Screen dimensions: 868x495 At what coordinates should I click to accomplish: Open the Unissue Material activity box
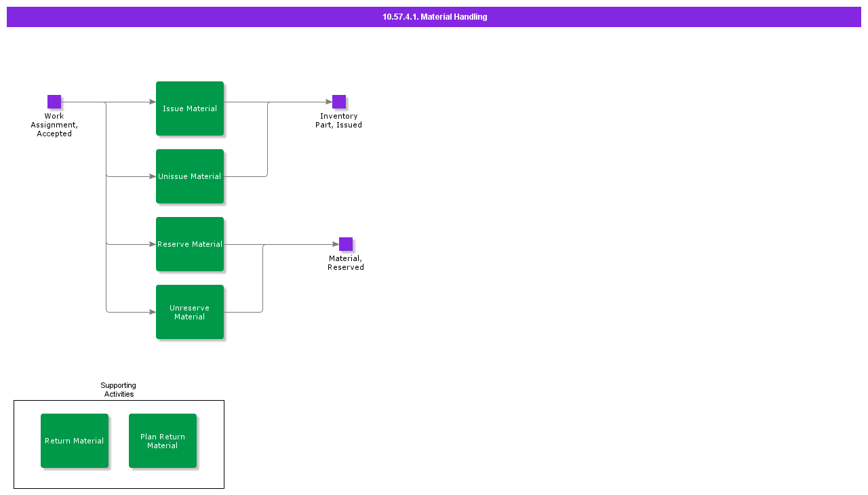190,176
